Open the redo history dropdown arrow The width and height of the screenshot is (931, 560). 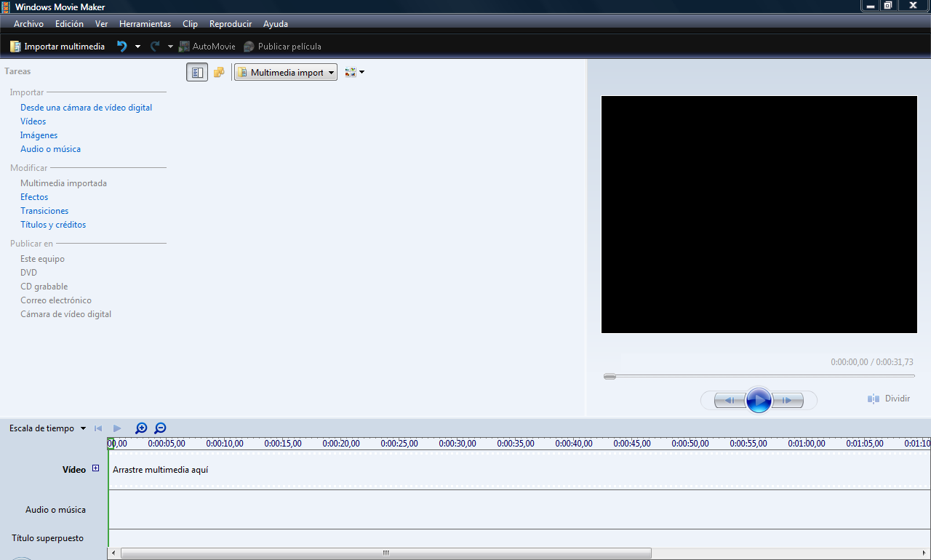pos(170,47)
